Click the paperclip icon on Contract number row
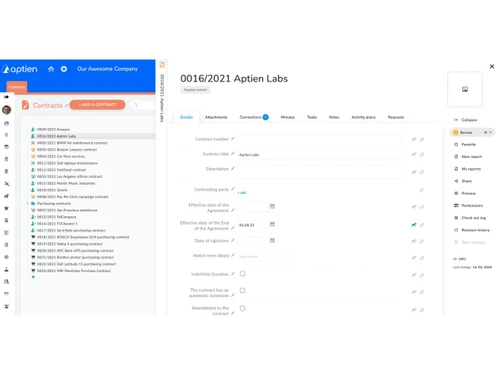The width and height of the screenshot is (500, 375). tap(422, 140)
